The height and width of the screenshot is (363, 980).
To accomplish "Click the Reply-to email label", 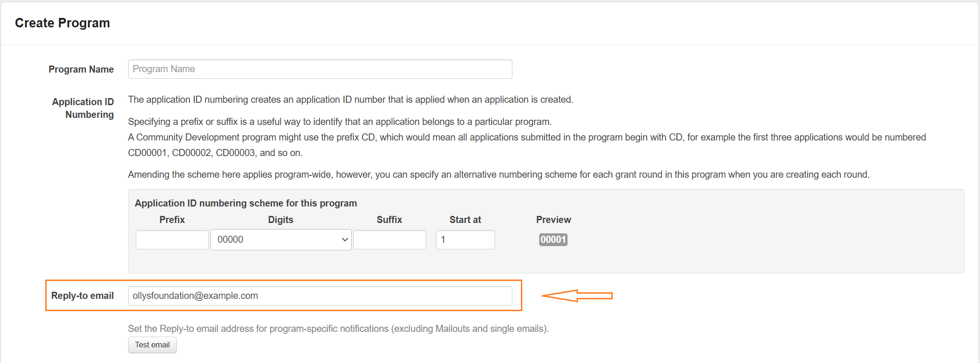I will pos(82,296).
